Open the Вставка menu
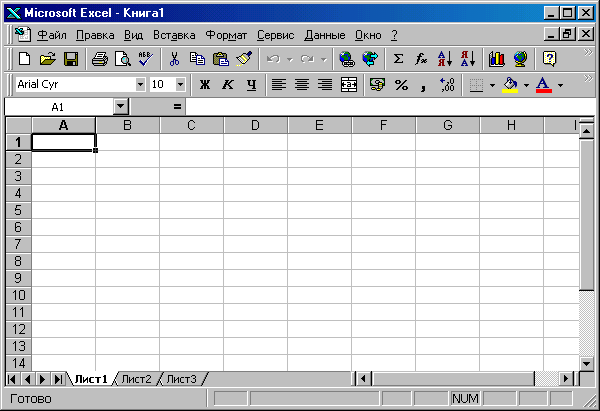The image size is (600, 411). 174,35
